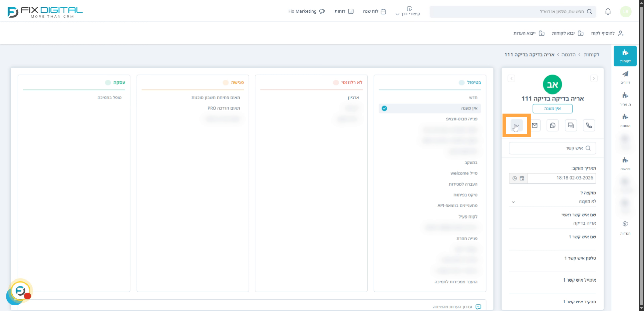Viewport: 644px width, 311px height.
Task: Open WhatsApp icon for the customer
Action: pyautogui.click(x=552, y=125)
